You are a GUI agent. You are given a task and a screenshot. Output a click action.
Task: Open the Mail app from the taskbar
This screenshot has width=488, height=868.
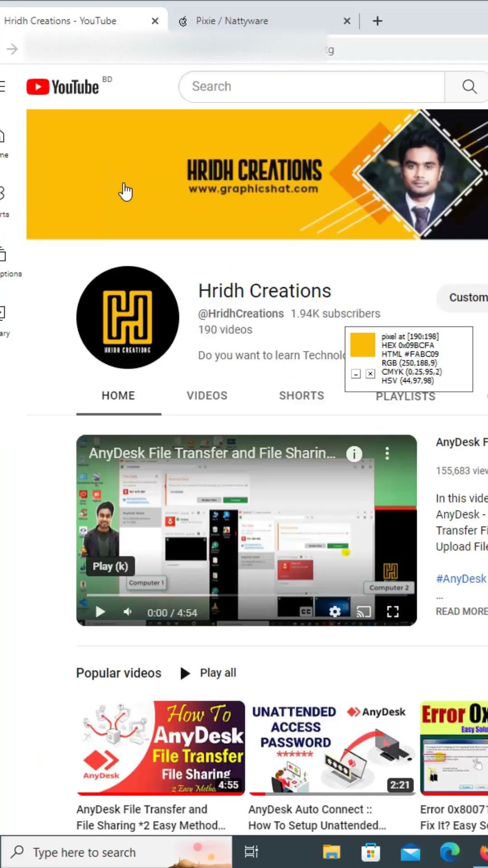[410, 852]
